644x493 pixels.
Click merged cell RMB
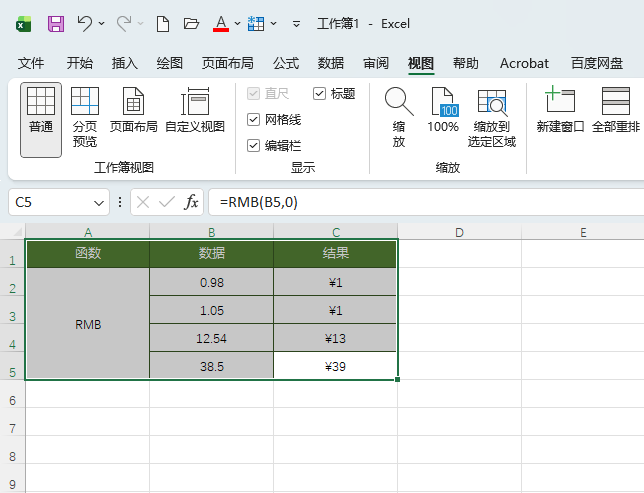click(x=88, y=324)
